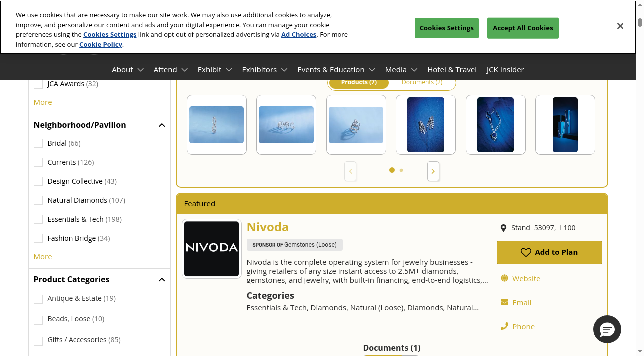The width and height of the screenshot is (644, 356).
Task: Check the Natural Diamonds filter
Action: coord(38,200)
